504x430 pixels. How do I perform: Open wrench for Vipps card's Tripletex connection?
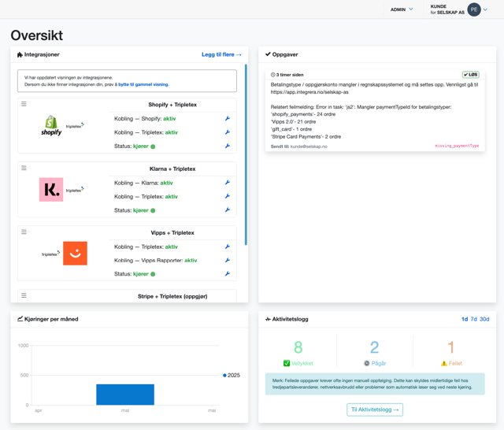pyautogui.click(x=228, y=247)
